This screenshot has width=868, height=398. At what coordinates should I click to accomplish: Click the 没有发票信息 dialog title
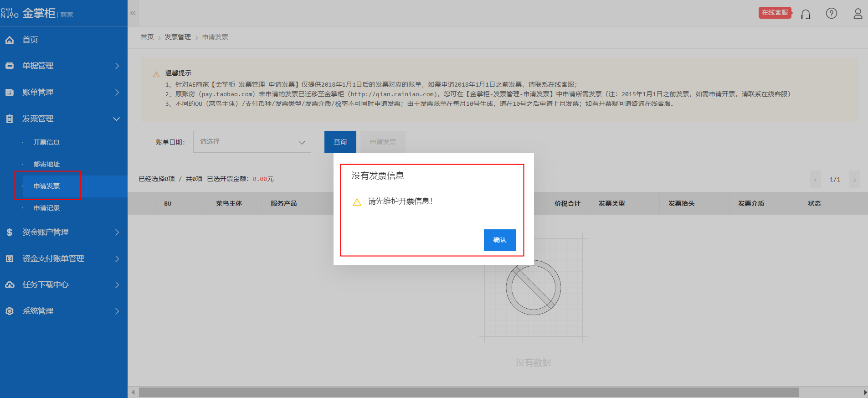378,176
